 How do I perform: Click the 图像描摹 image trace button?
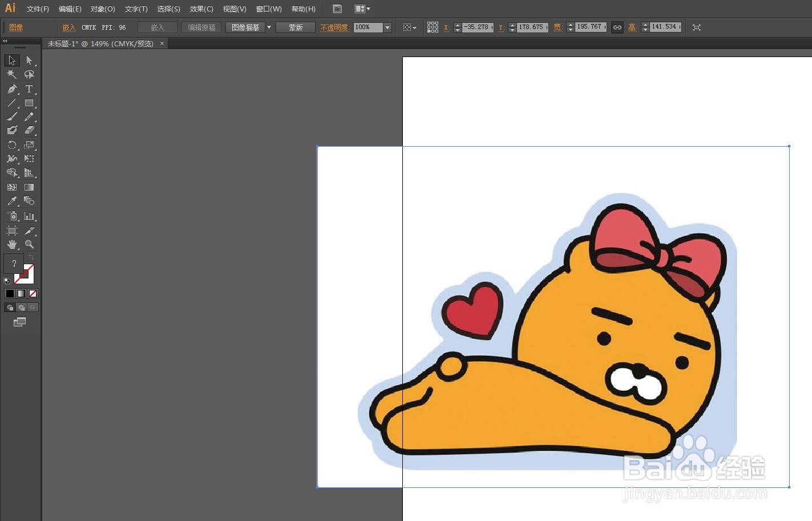point(245,27)
